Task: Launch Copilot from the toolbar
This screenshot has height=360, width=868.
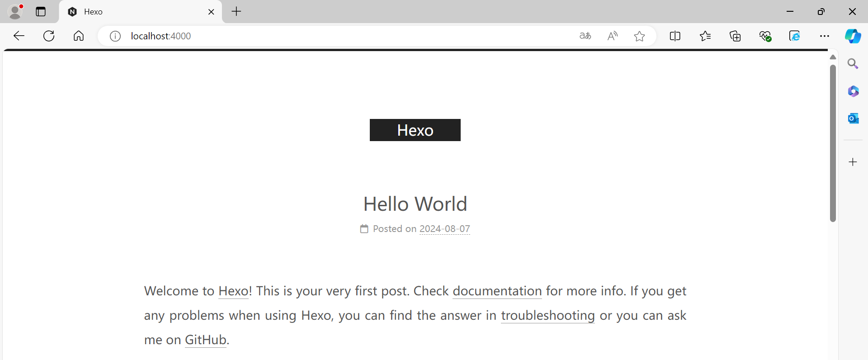Action: tap(853, 36)
